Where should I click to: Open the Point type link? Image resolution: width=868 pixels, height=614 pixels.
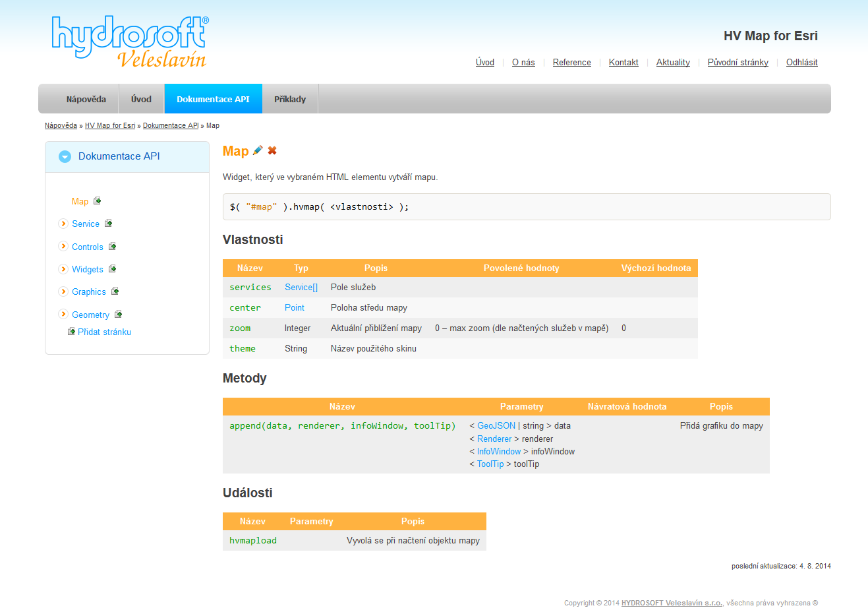pyautogui.click(x=295, y=307)
